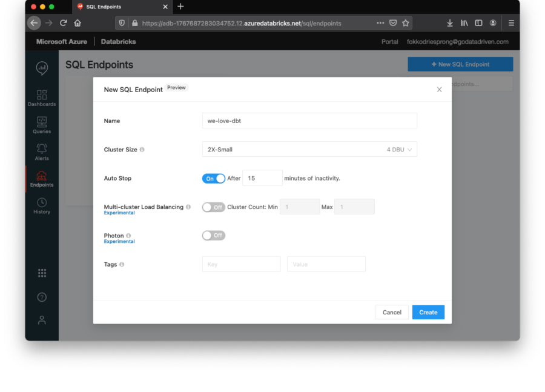The width and height of the screenshot is (545, 392).
Task: Open a new browser tab with plus
Action: click(x=180, y=6)
